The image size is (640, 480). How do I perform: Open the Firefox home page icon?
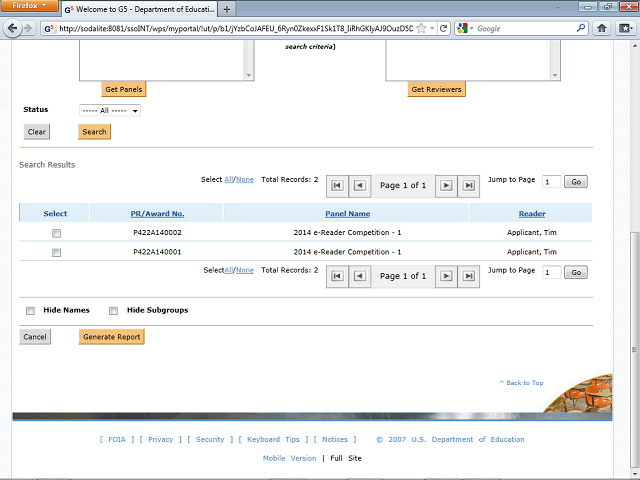(x=602, y=28)
